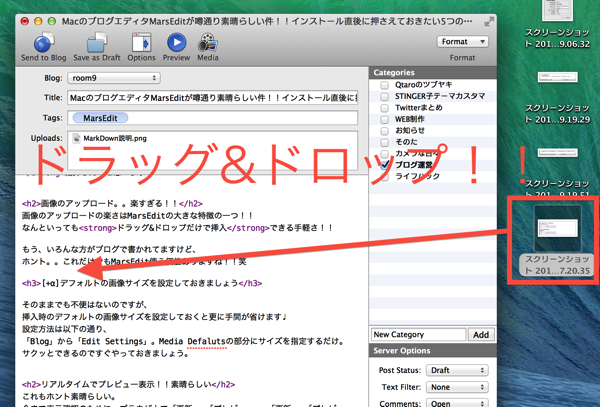
Task: Check the Qtaroのツブヤキ category
Action: pos(385,85)
